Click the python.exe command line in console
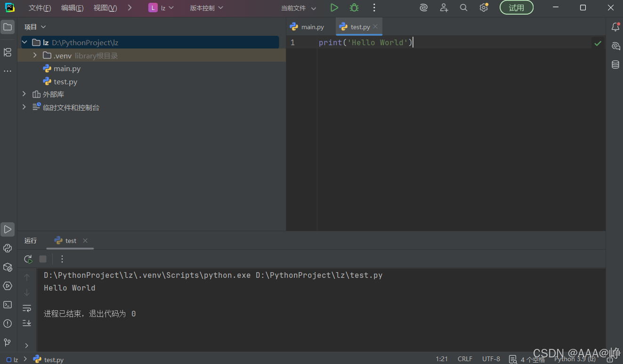 click(213, 275)
